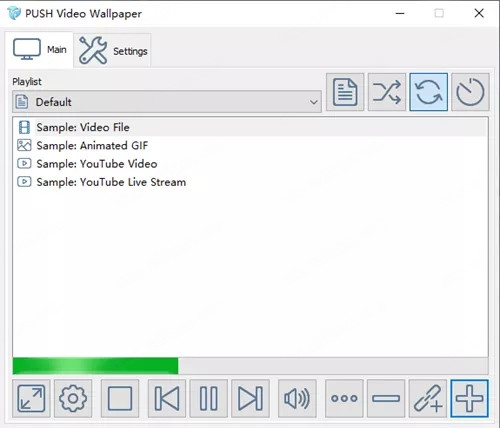Select Sample: YouTube Video entry
This screenshot has width=500, height=428.
tap(251, 164)
